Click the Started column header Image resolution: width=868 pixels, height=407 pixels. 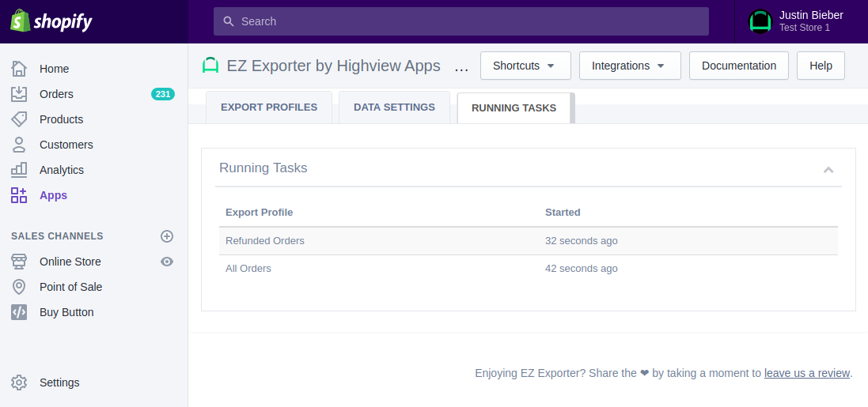pos(563,213)
